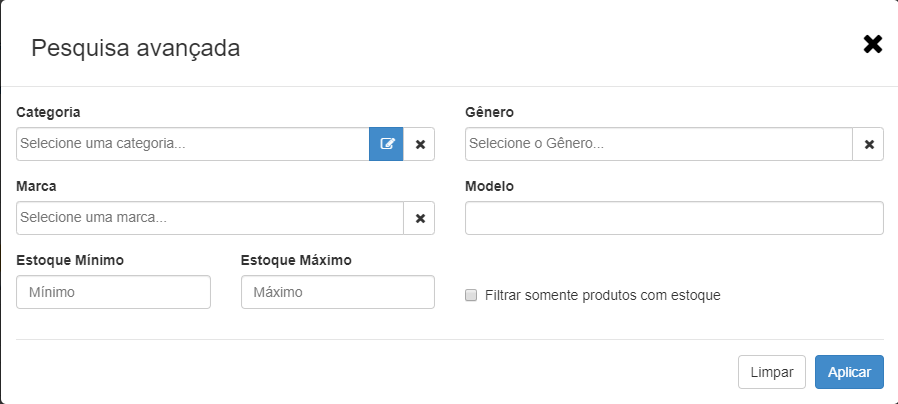Open the 'Selecione uma categoria...' dropdown

(192, 144)
